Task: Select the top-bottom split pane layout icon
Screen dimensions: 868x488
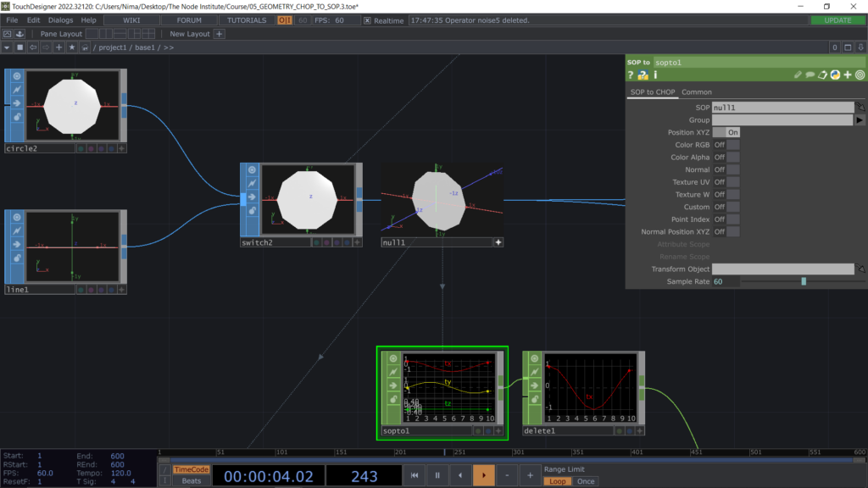Action: pyautogui.click(x=120, y=34)
